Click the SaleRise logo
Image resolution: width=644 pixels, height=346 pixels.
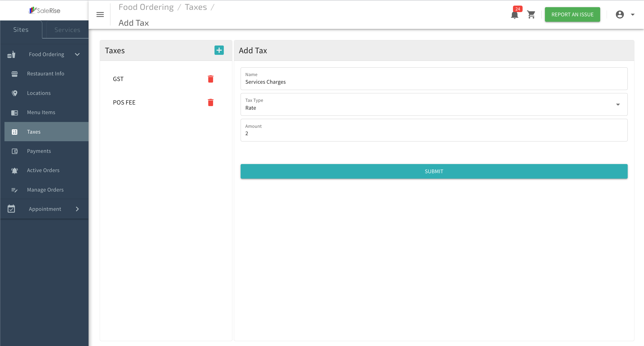tap(44, 10)
